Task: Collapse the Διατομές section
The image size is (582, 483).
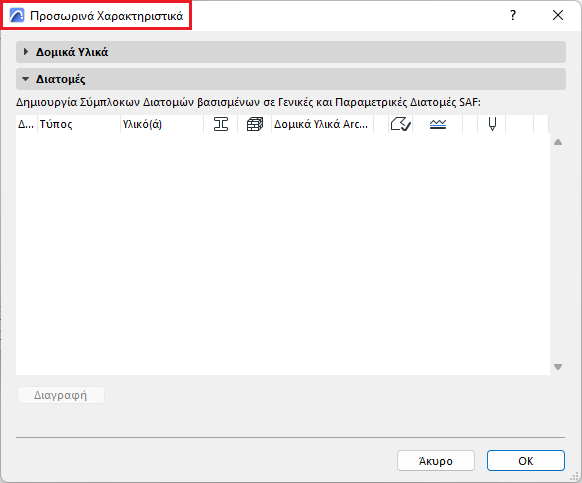Action: pyautogui.click(x=26, y=79)
